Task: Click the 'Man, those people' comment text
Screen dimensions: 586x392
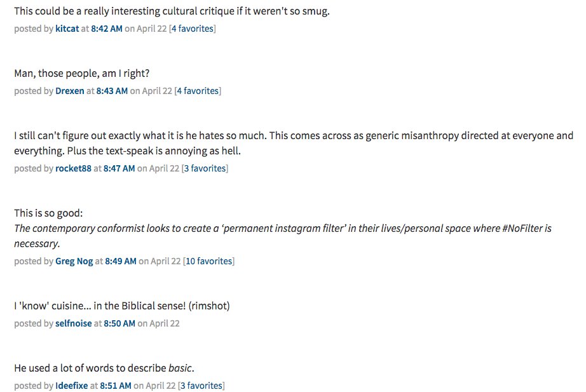Action: 82,73
